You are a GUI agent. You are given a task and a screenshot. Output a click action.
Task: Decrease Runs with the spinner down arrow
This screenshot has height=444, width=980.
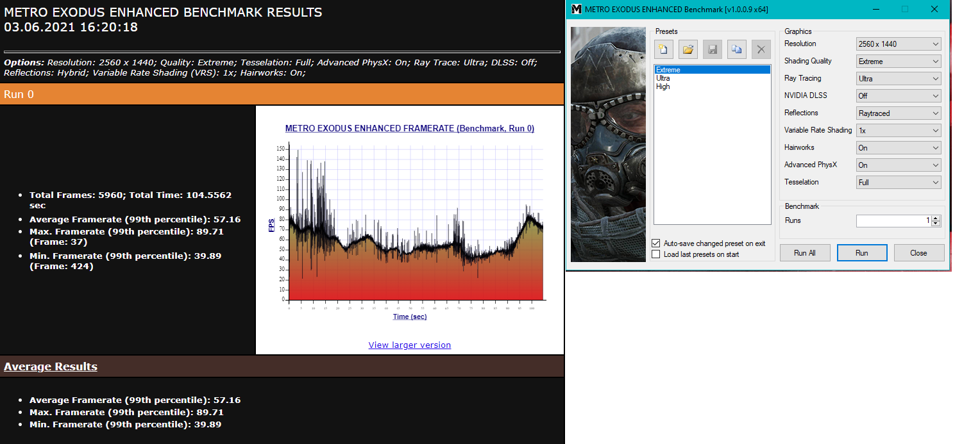936,223
